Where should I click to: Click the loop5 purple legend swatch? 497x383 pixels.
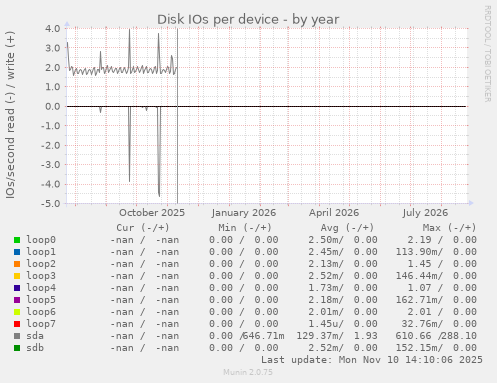click(x=17, y=300)
